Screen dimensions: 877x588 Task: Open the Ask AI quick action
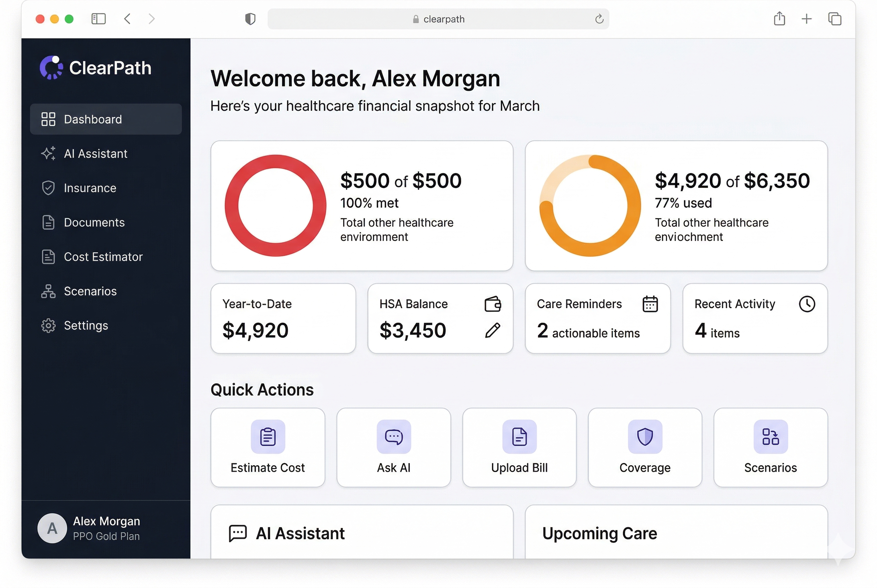(x=393, y=447)
